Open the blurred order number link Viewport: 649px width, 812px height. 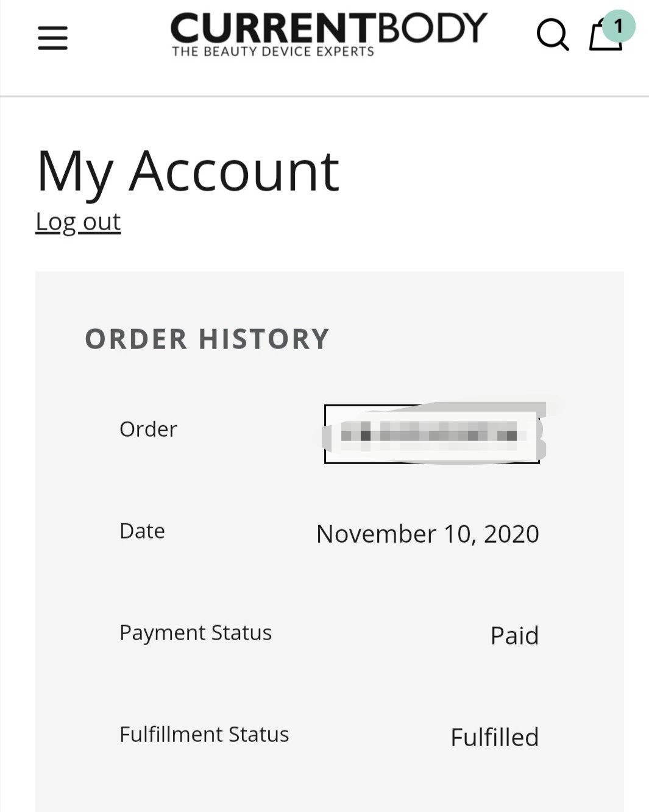pyautogui.click(x=431, y=434)
